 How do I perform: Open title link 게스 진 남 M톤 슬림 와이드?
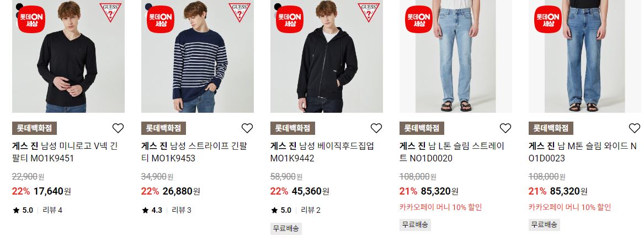point(582,152)
